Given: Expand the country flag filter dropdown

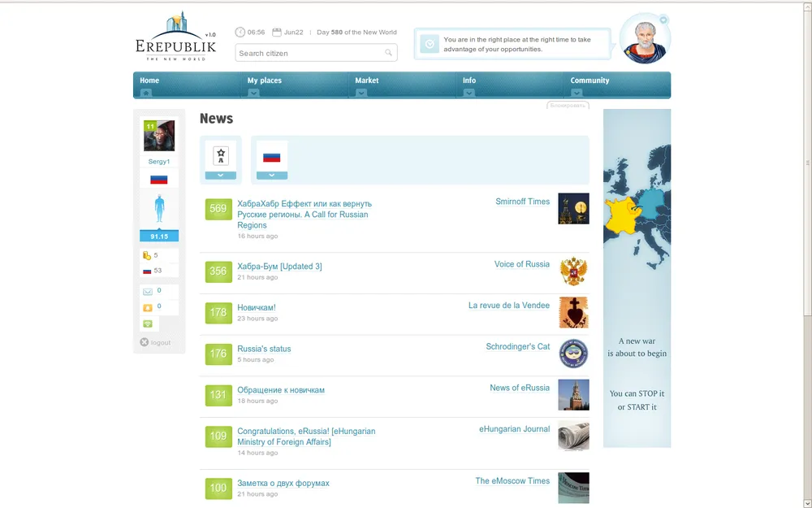Looking at the screenshot, I should coord(271,176).
